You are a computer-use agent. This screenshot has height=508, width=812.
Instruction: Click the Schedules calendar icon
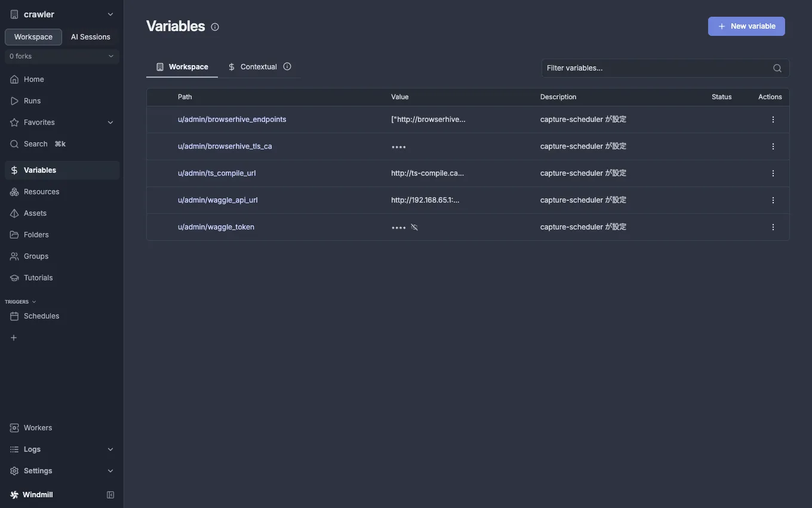14,316
